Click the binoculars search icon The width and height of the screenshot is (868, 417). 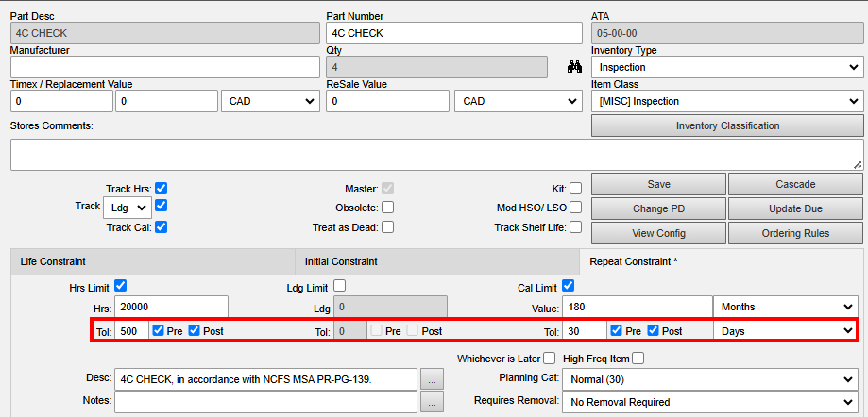[x=574, y=67]
